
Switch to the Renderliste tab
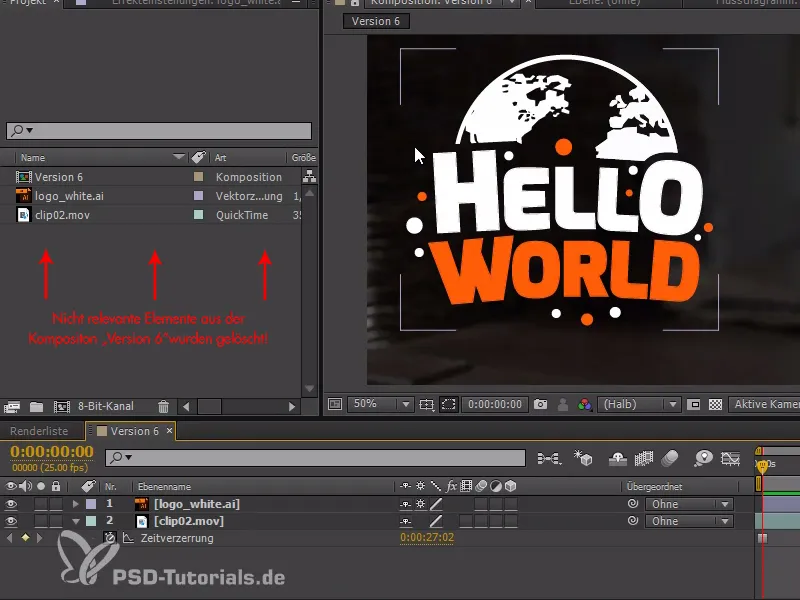39,431
